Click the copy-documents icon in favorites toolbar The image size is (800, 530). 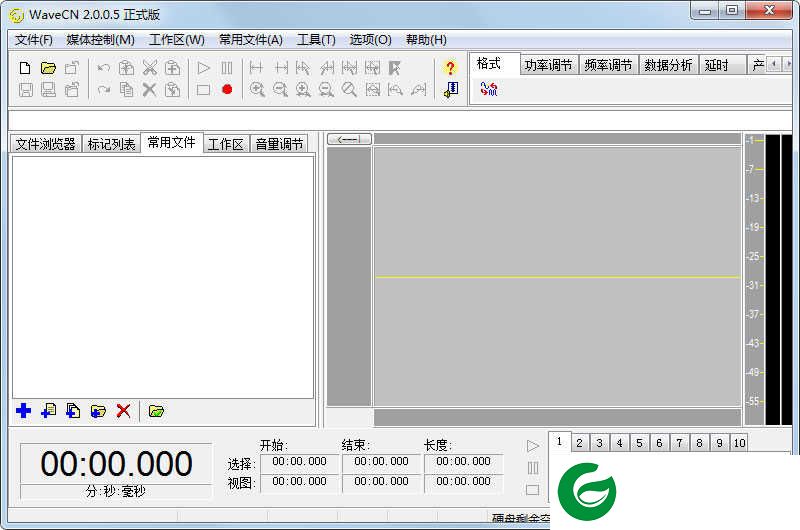[x=73, y=411]
